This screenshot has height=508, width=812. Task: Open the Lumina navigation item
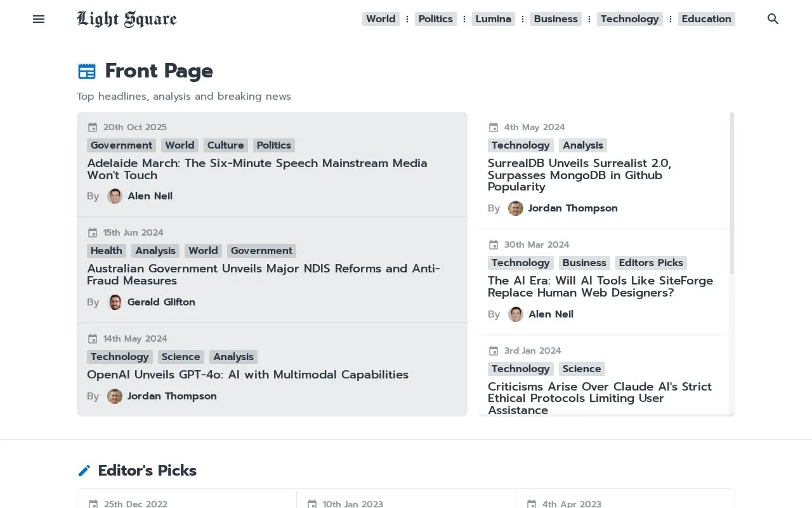point(494,19)
